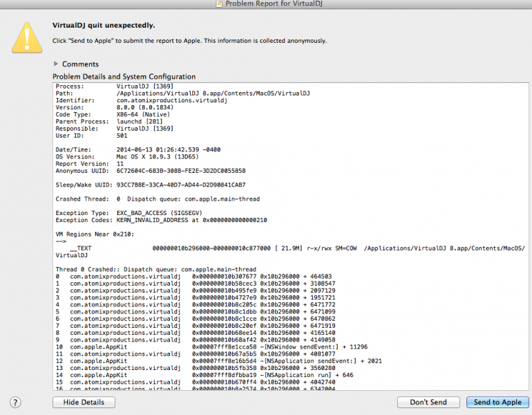Viewport: 532px width, 415px height.
Task: Click the OS Version Mac OS X 10.9.3 line
Action: tap(127, 157)
